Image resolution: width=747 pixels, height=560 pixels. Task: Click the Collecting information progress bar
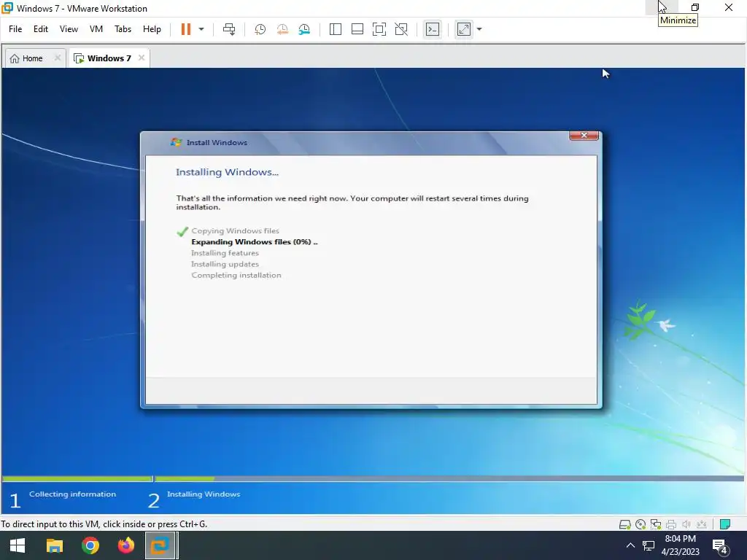pos(77,478)
